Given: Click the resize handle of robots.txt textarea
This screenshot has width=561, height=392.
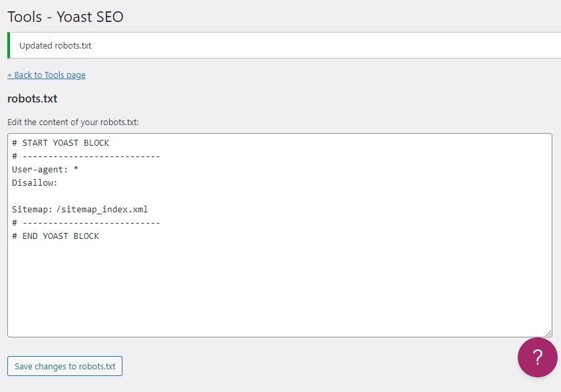Looking at the screenshot, I should click(548, 333).
